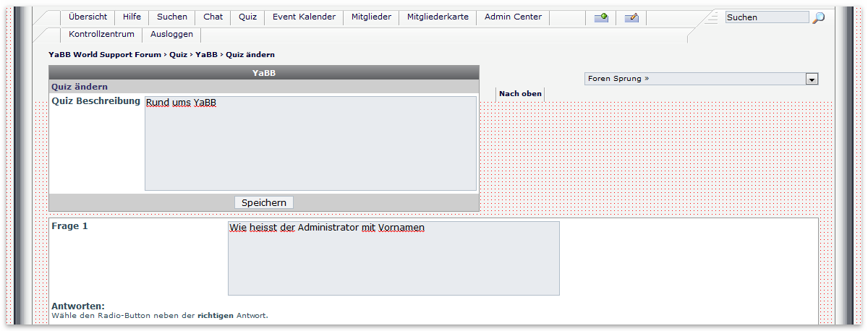Open the Event Kalender tab
The width and height of the screenshot is (868, 331).
[304, 17]
